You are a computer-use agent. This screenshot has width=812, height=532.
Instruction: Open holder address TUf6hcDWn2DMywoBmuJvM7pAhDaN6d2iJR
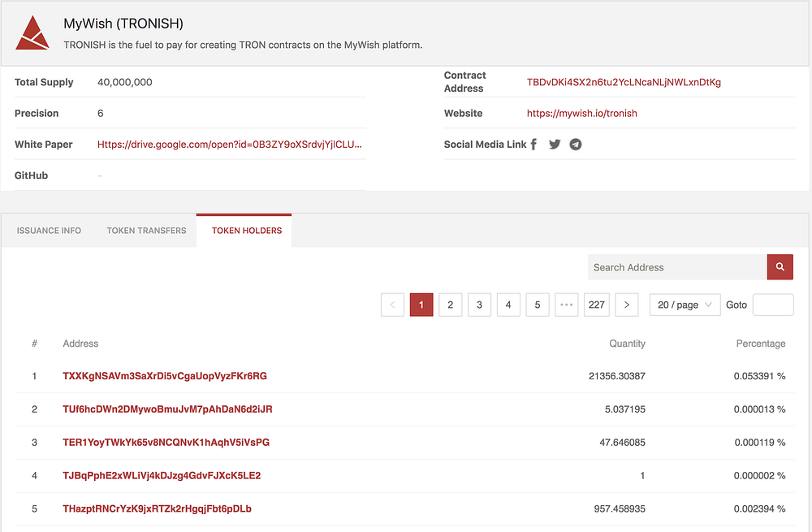coord(167,409)
